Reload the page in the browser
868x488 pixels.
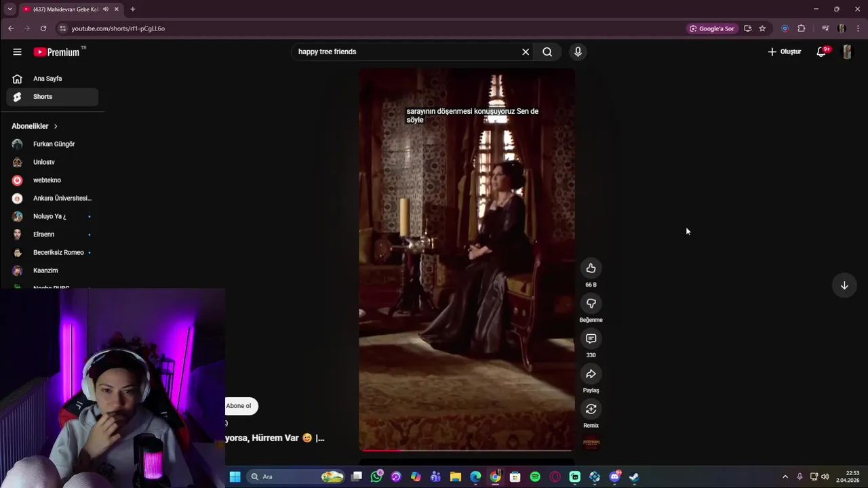(x=43, y=28)
